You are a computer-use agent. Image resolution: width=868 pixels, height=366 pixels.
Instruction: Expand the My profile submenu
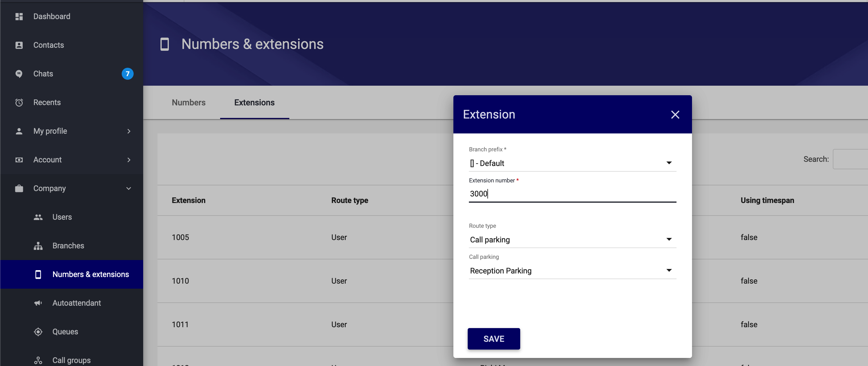(129, 131)
